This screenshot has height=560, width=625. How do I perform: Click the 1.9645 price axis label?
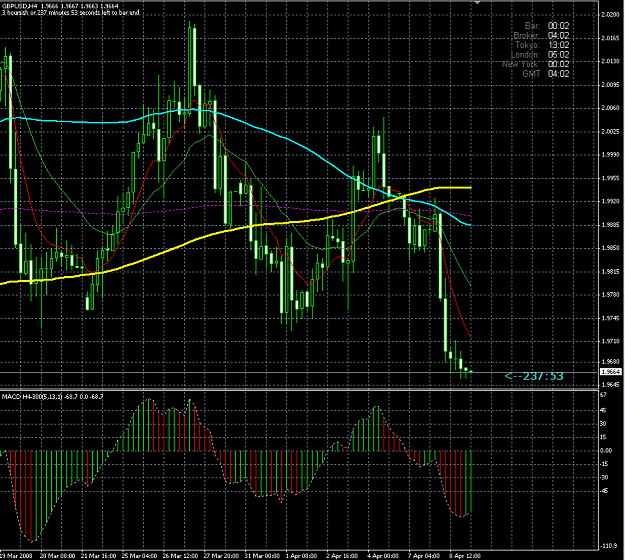pyautogui.click(x=610, y=385)
